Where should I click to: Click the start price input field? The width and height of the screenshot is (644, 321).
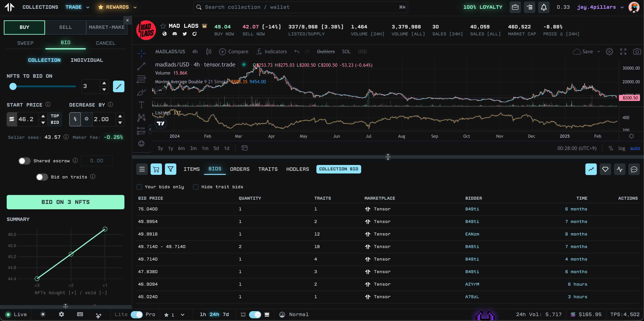(x=28, y=119)
